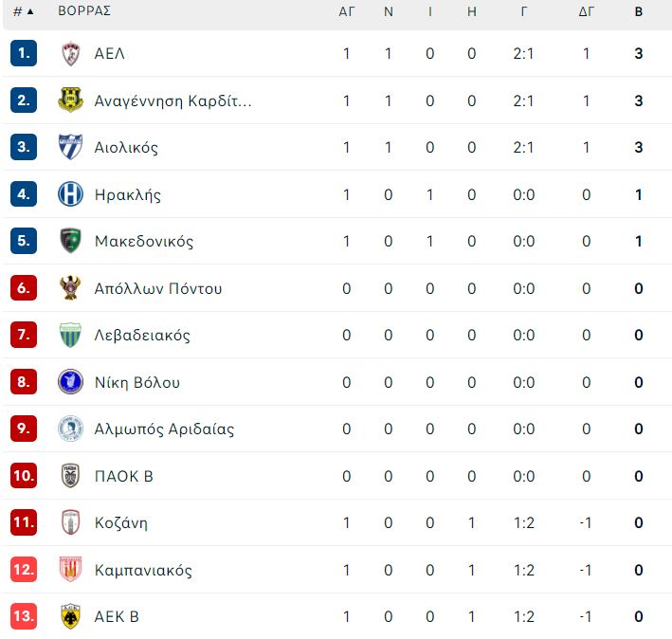Click the red position badge number 13
The image size is (672, 639).
pyautogui.click(x=24, y=616)
